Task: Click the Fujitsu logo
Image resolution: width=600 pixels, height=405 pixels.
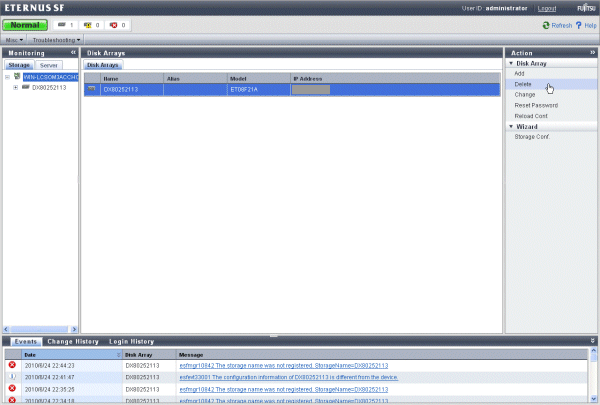Action: tap(586, 8)
